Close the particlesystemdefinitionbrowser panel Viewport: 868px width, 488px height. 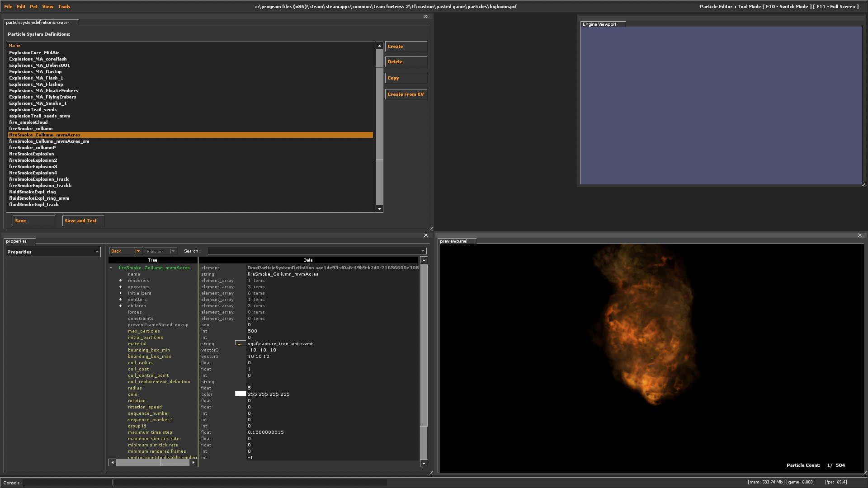425,17
